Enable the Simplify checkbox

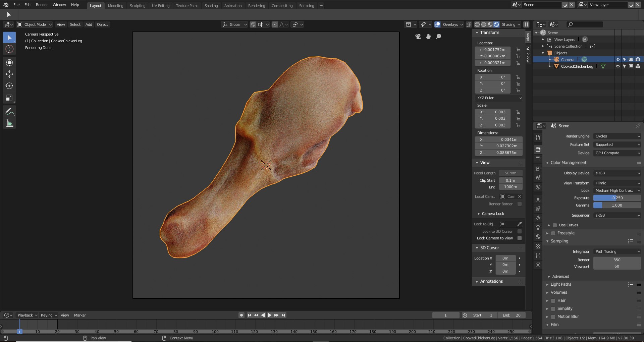click(x=553, y=308)
